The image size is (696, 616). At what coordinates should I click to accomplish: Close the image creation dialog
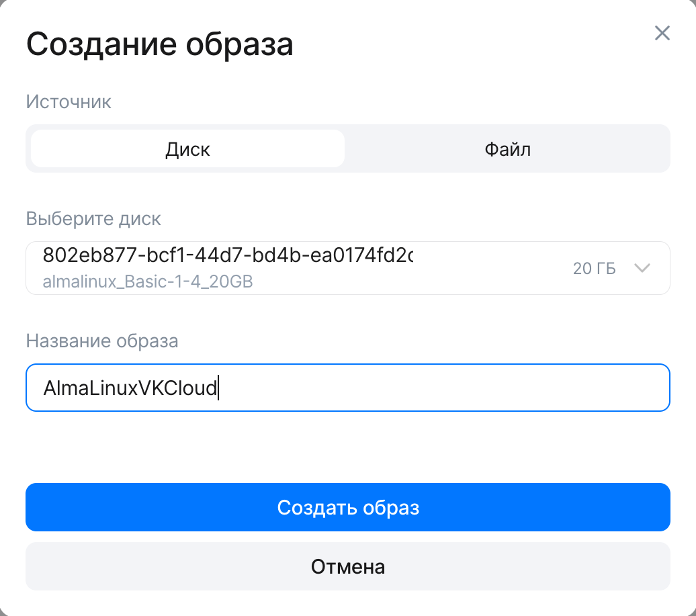[x=662, y=34]
